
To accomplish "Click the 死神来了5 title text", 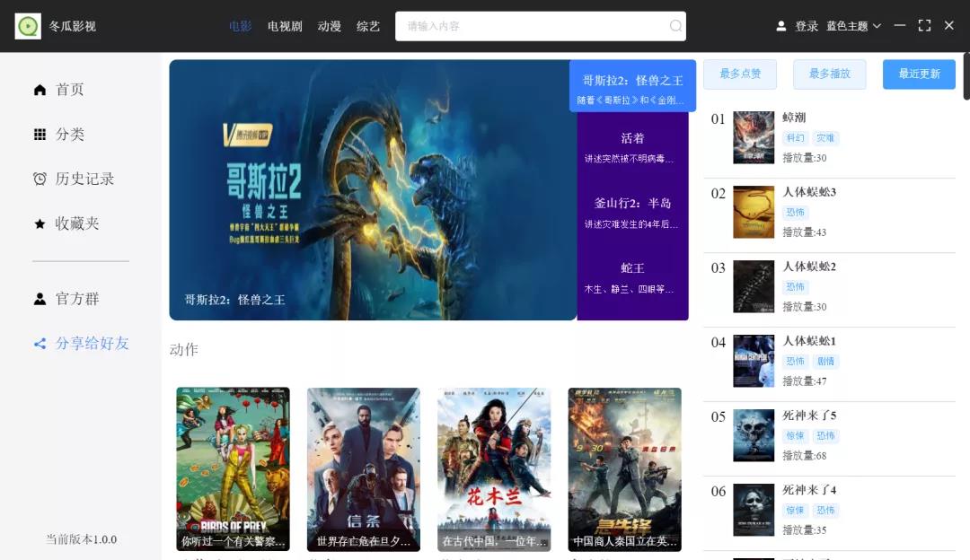I will point(809,416).
